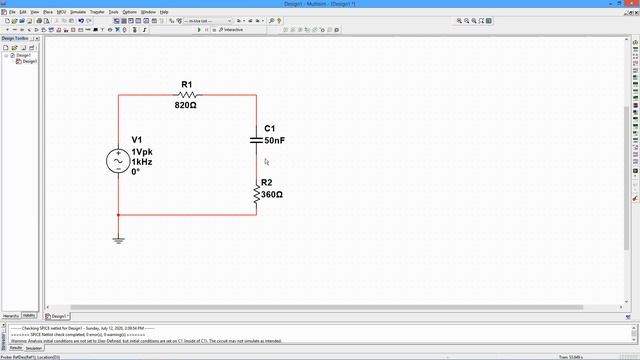
Task: Click the Multimeter instrument icon in right strip
Action: tap(636, 42)
